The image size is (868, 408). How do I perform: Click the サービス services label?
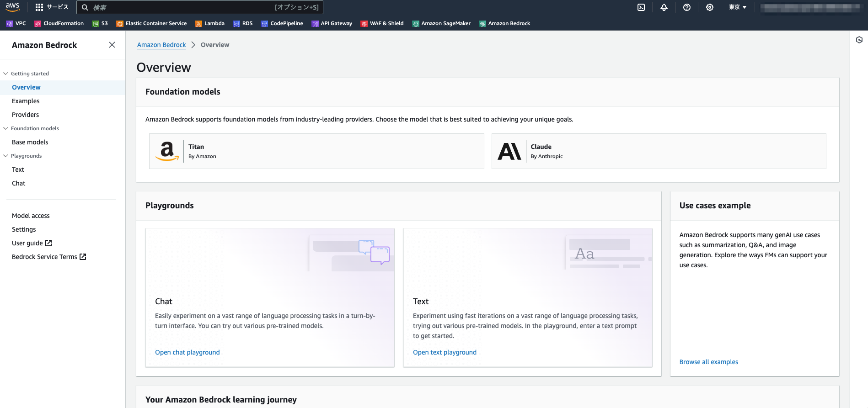tap(58, 7)
